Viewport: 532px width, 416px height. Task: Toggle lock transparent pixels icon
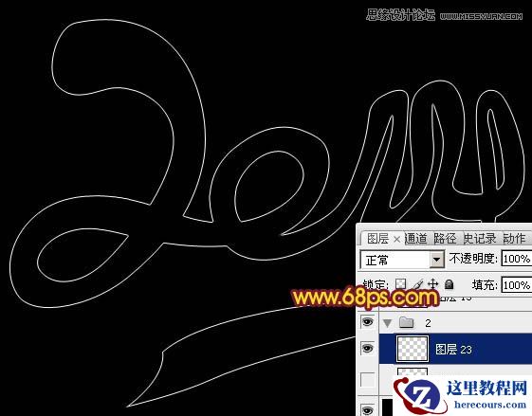[401, 283]
